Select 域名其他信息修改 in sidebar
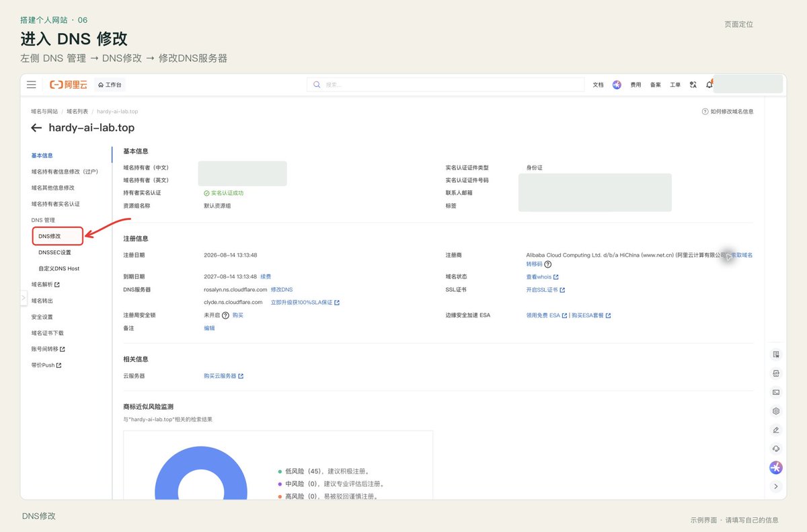 [52, 188]
